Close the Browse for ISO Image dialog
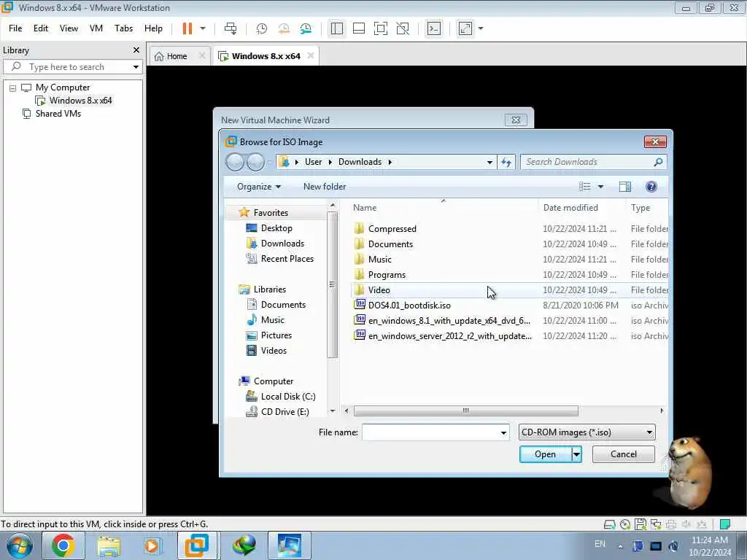 tap(655, 142)
